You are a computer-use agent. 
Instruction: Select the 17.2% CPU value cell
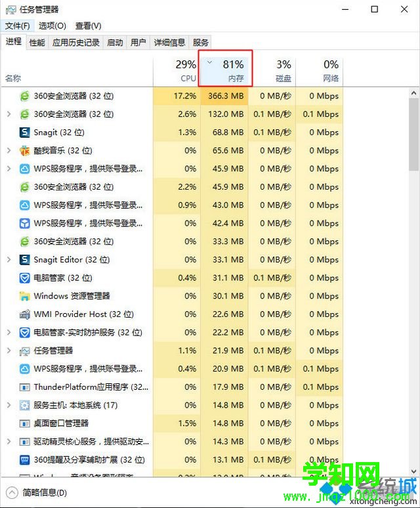click(177, 96)
